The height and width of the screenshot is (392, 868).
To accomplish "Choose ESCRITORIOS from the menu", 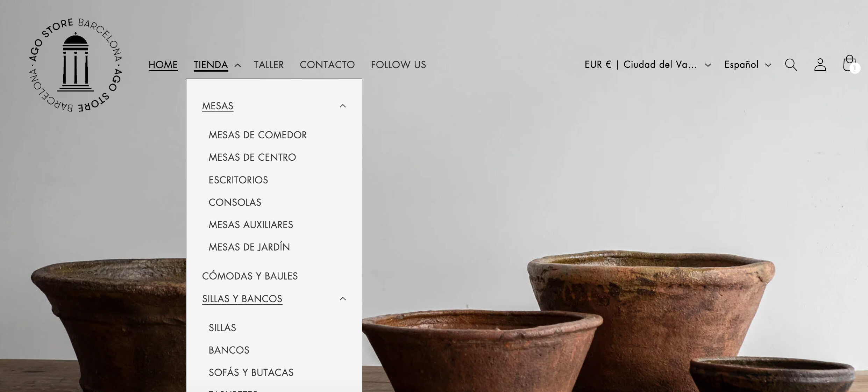I will [x=238, y=180].
